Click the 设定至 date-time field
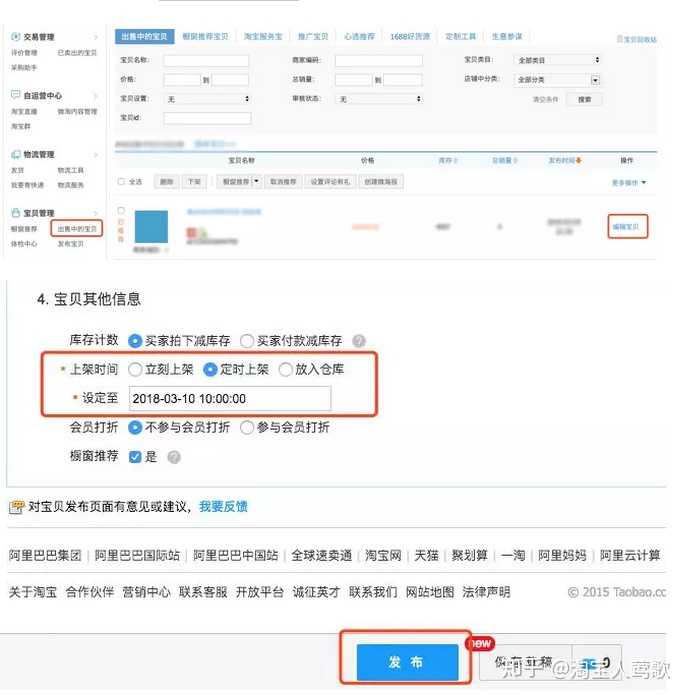 tap(230, 399)
